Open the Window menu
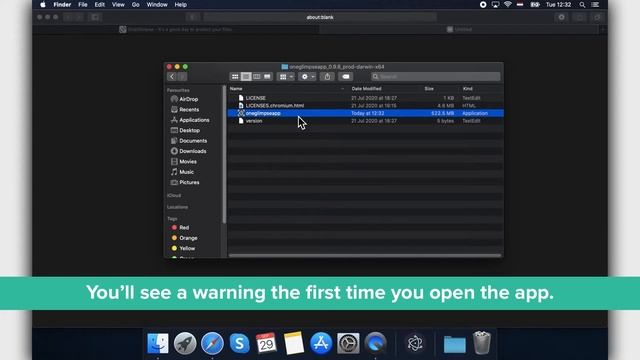640x360 pixels. 157,5
